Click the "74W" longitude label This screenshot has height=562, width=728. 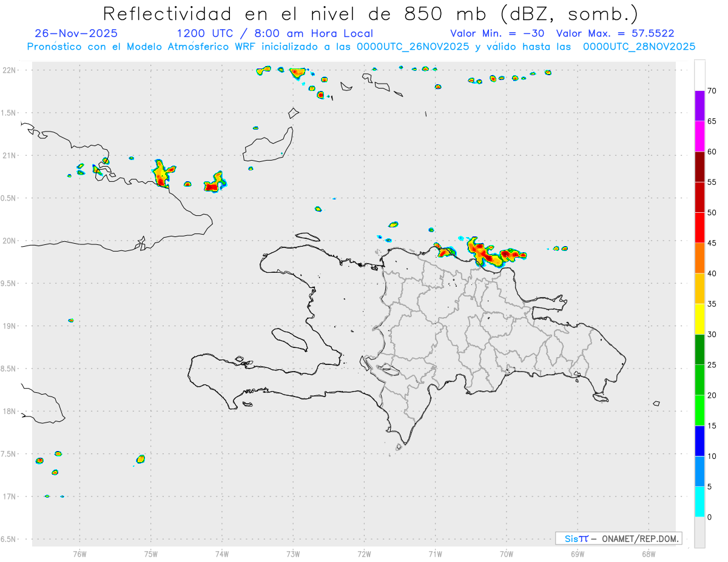point(222,553)
